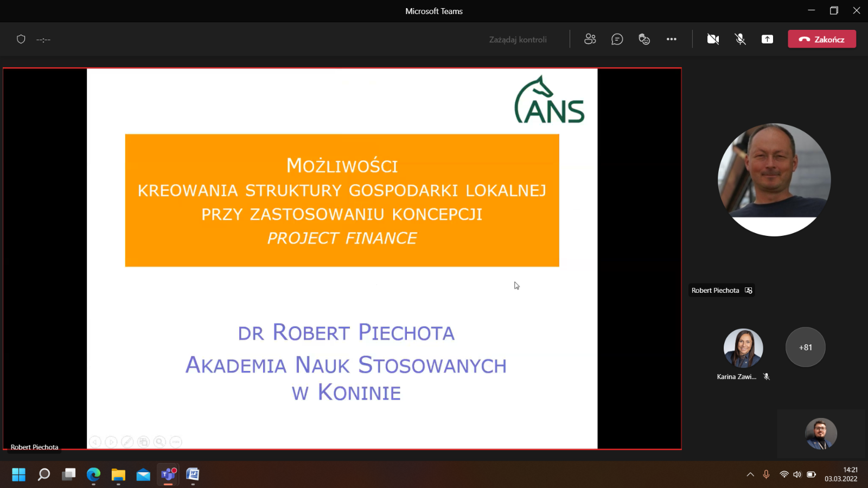Open the meeting chat icon

pos(617,39)
